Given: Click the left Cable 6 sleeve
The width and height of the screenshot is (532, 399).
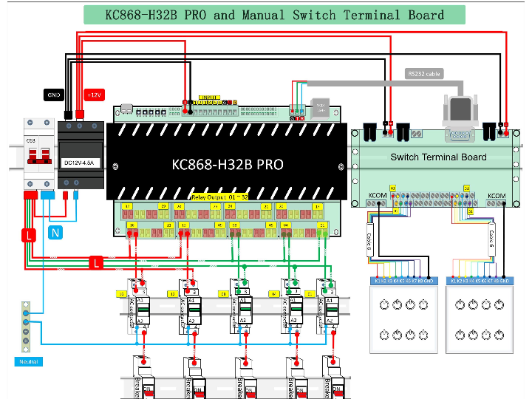Looking at the screenshot, I should tap(370, 240).
